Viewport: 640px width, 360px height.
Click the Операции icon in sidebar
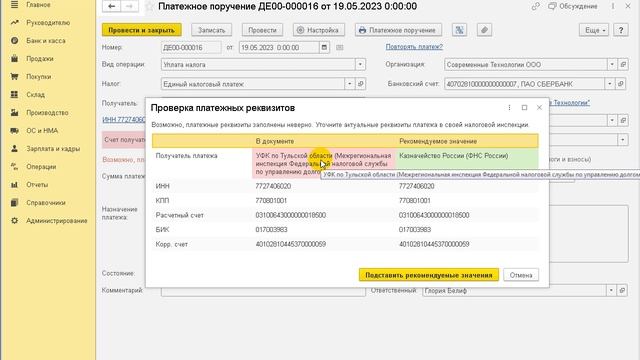(x=14, y=167)
